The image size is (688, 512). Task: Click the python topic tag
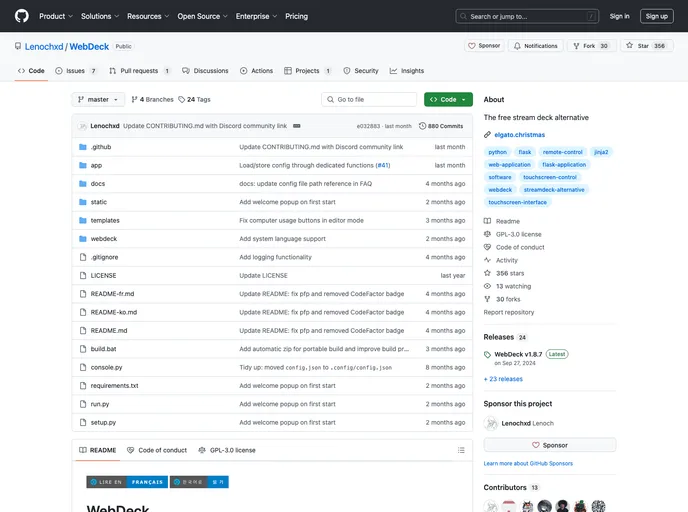(498, 152)
